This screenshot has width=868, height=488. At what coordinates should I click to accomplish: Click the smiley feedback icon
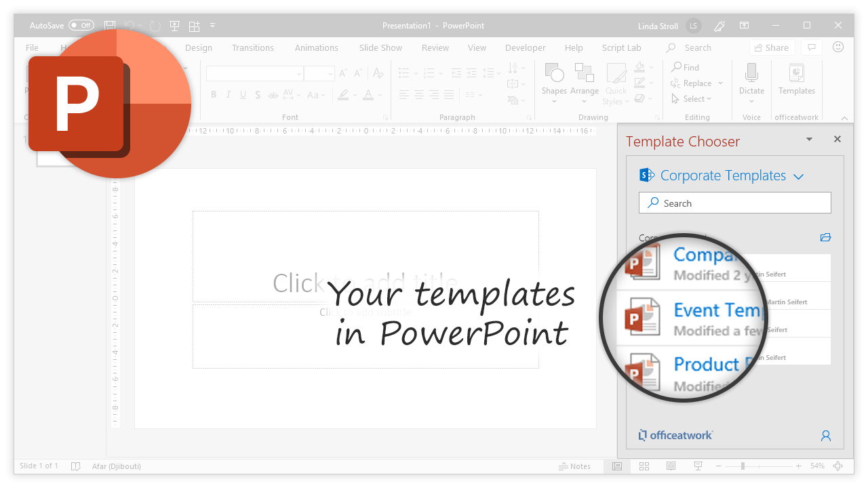[x=838, y=47]
